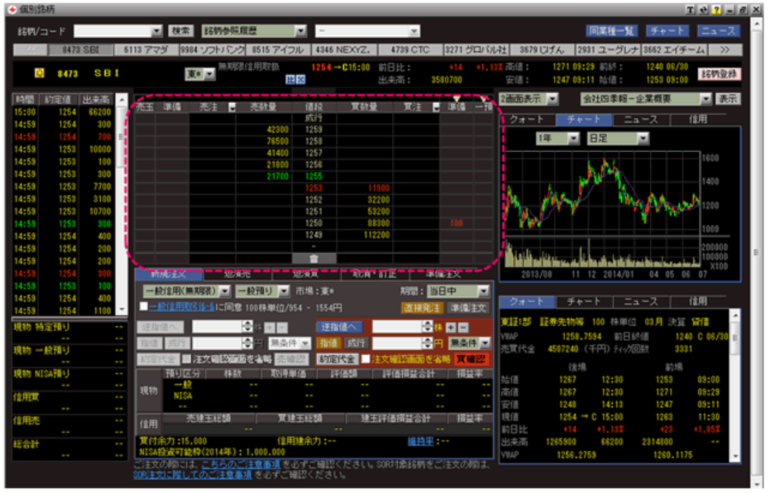Image resolution: width=768 pixels, height=493 pixels.
Task: Click the small icon beside 買注 column header
Action: click(436, 107)
